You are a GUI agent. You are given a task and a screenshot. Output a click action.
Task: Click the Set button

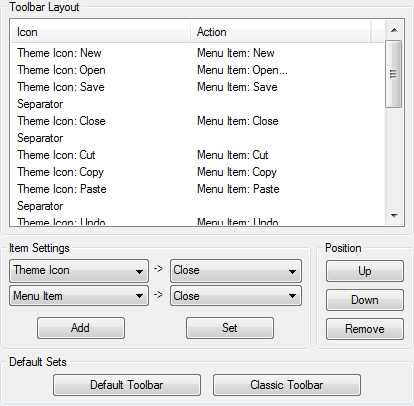click(x=230, y=328)
